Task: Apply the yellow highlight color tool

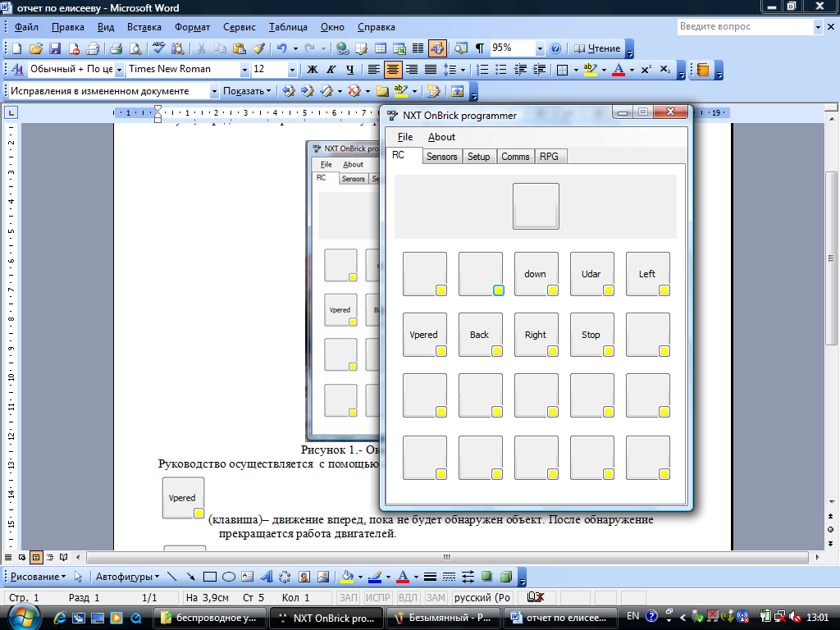Action: coord(591,70)
